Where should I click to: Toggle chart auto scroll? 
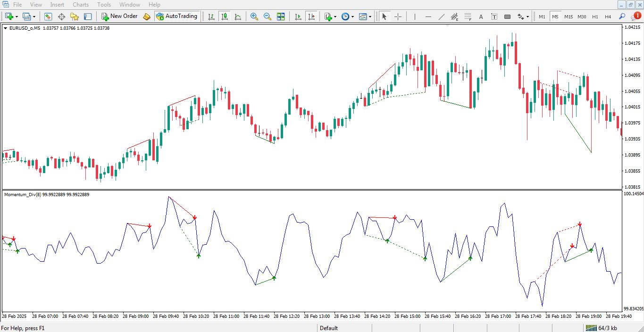298,17
